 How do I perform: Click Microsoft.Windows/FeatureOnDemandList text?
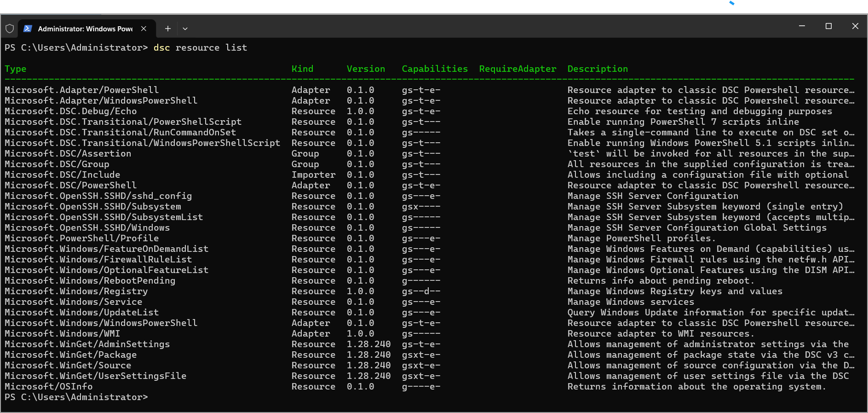tap(106, 249)
